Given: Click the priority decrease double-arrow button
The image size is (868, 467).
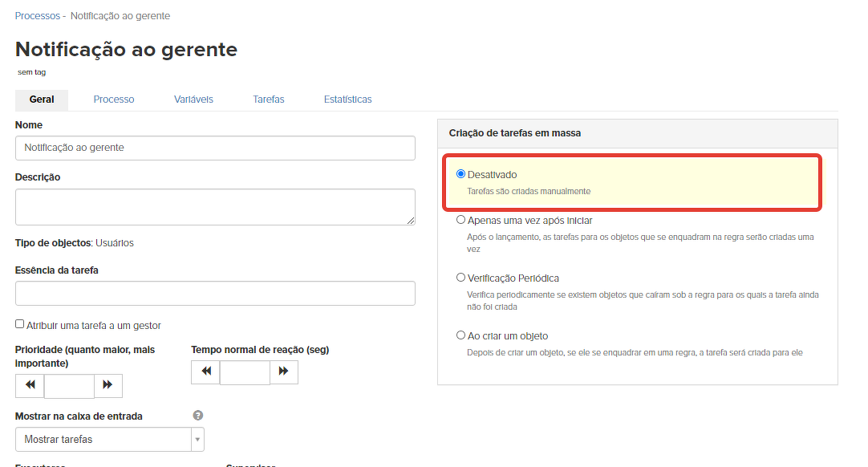Looking at the screenshot, I should (30, 385).
